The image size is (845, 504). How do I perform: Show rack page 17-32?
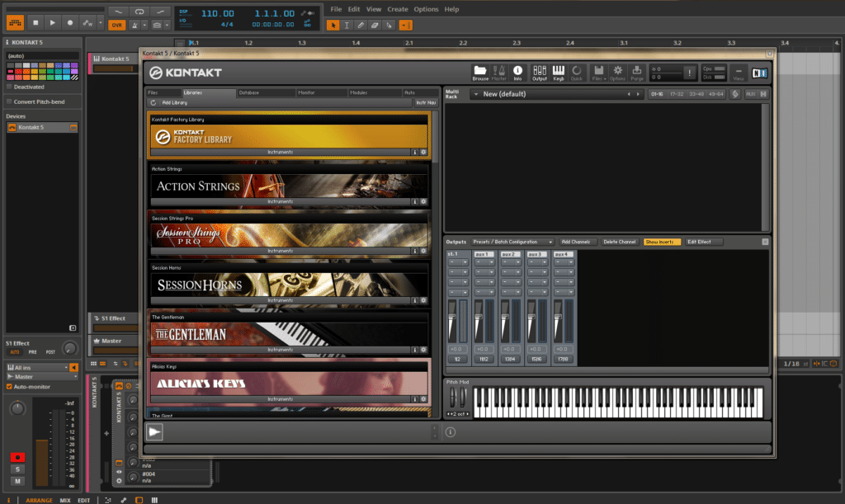point(677,94)
